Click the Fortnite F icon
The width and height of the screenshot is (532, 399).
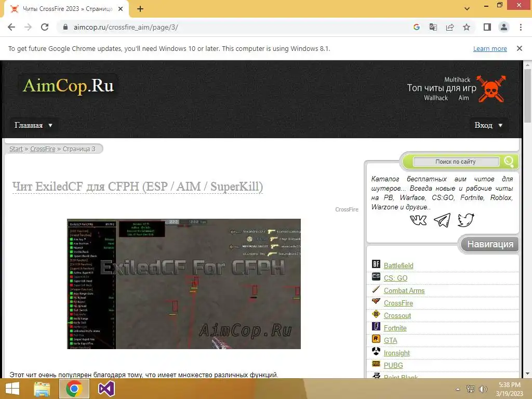376,326
